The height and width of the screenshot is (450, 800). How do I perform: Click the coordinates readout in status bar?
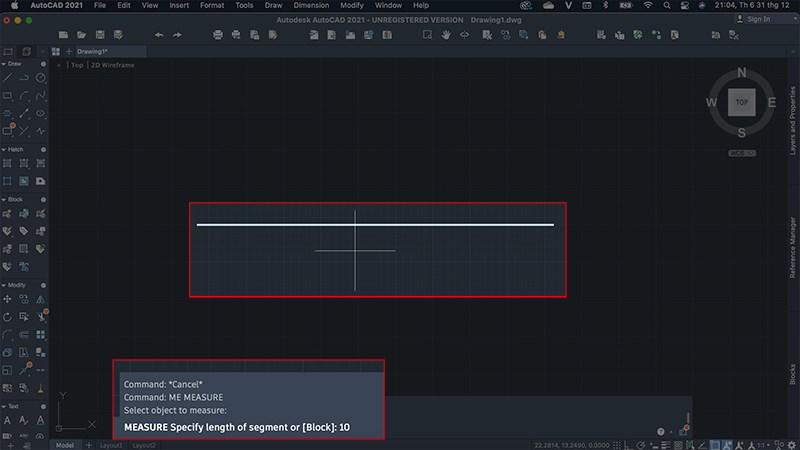[571, 445]
